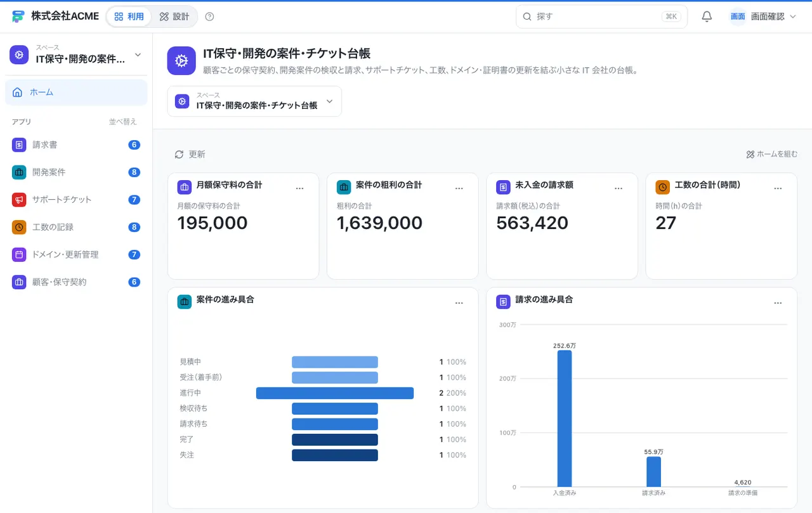Open the 請求書 app
Screen dimensions: 812x513
tap(76, 145)
